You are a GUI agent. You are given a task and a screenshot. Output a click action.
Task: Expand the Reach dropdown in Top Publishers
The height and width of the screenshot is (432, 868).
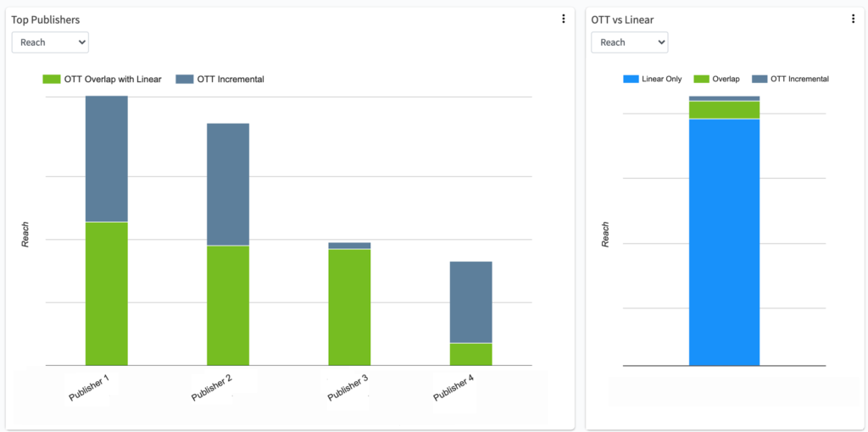pyautogui.click(x=50, y=42)
